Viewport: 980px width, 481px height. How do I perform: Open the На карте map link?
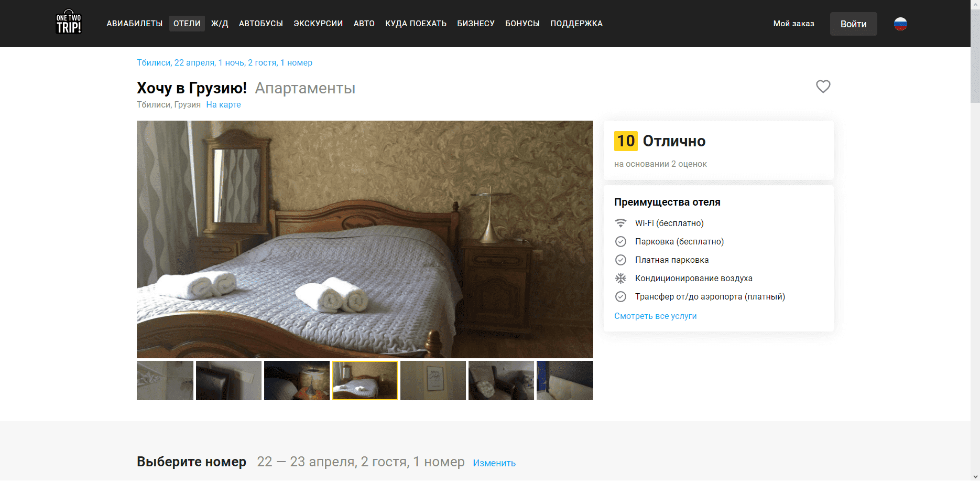223,104
